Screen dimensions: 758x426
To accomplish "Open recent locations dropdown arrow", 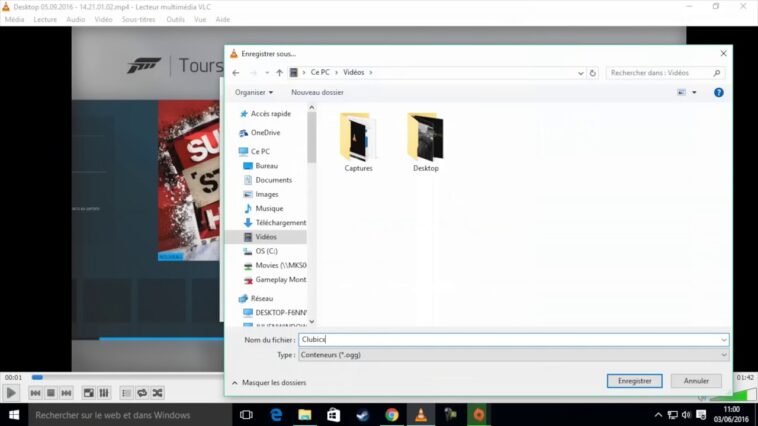I will (267, 73).
